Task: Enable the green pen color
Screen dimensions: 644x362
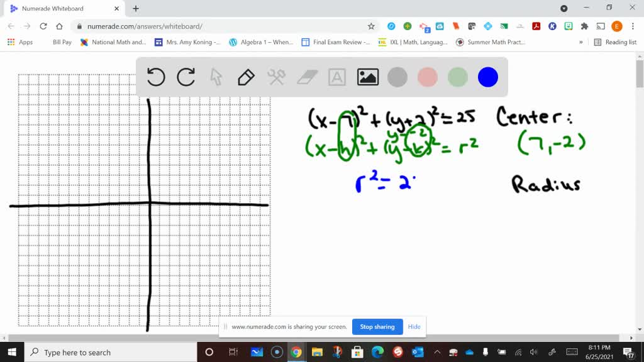Action: (x=457, y=77)
